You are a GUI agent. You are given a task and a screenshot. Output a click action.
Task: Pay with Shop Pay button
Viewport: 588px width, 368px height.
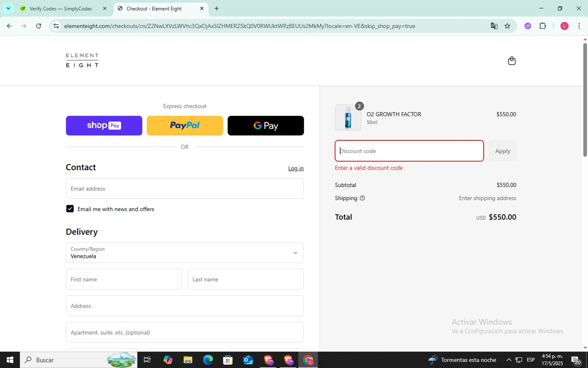[104, 126]
